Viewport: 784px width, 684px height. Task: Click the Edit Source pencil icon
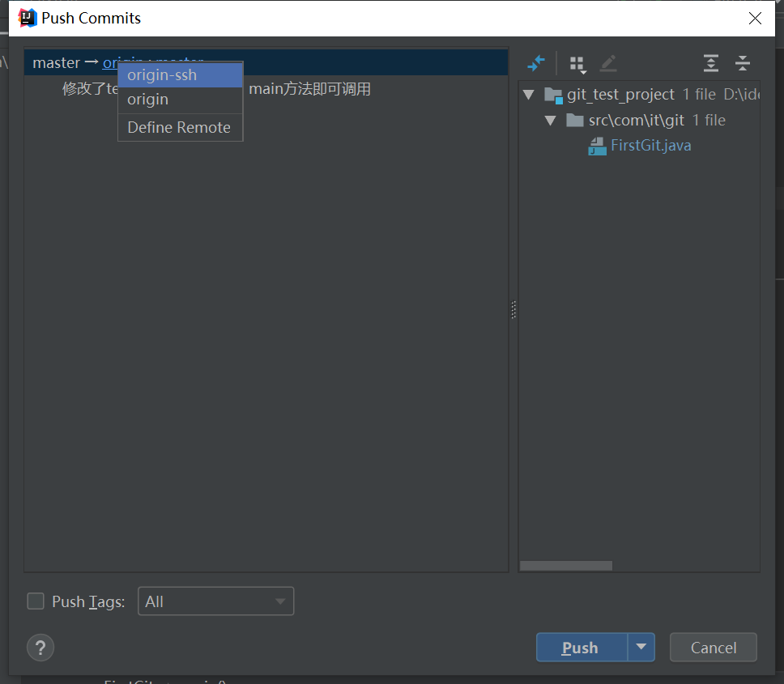click(x=608, y=63)
